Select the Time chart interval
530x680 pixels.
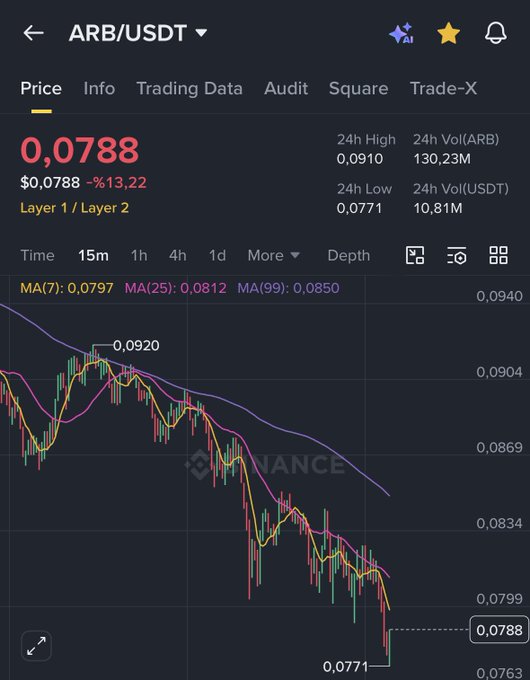point(37,255)
